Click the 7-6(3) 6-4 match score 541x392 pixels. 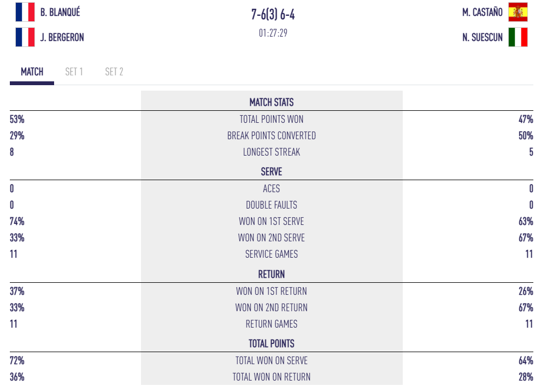pyautogui.click(x=273, y=15)
